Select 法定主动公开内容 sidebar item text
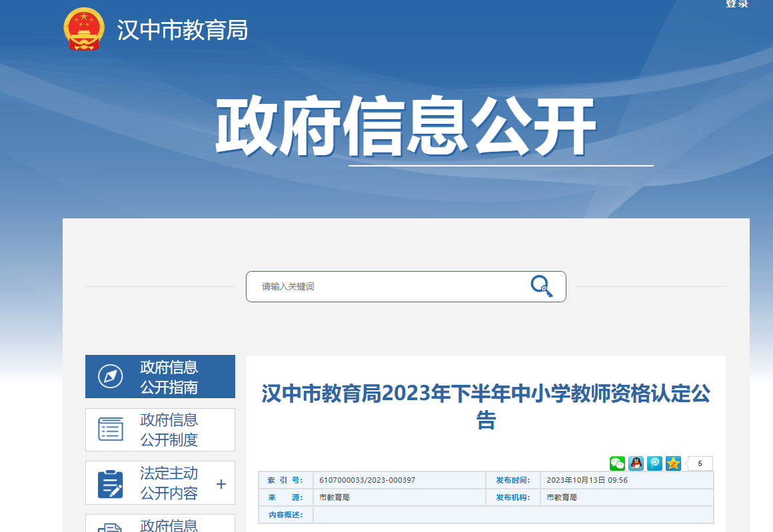Viewport: 773px width, 532px height. tap(169, 483)
